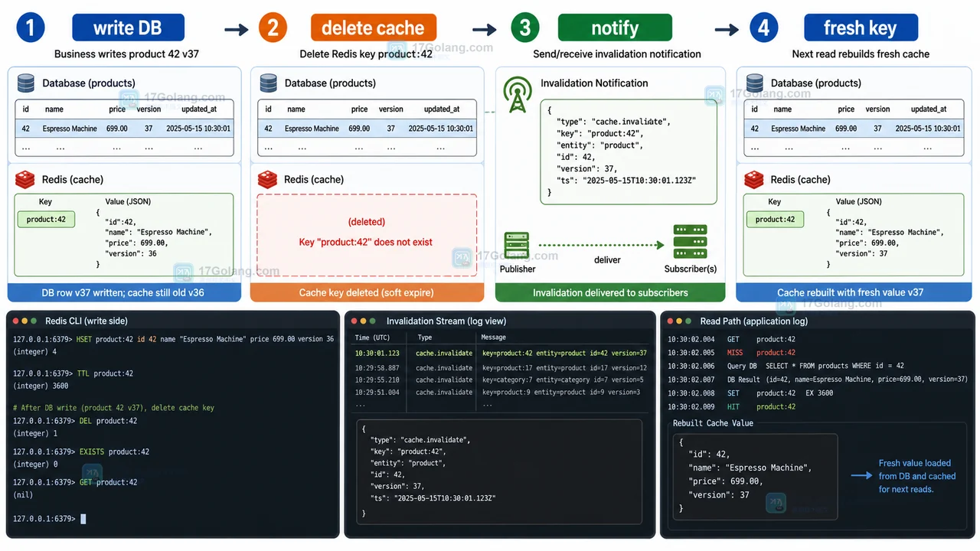
Task: Click the Subscriber(s) server stack icon
Action: click(690, 242)
